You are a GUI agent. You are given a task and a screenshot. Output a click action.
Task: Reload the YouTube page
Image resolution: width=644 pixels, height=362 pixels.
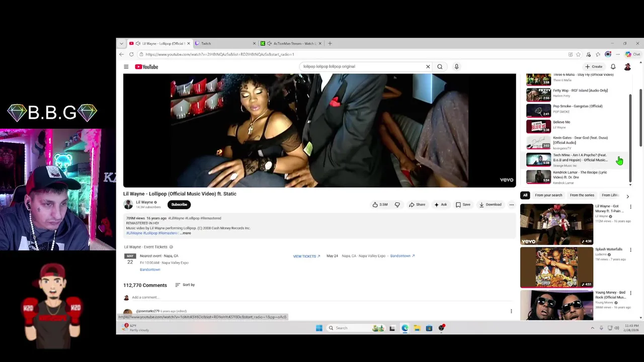tap(131, 54)
